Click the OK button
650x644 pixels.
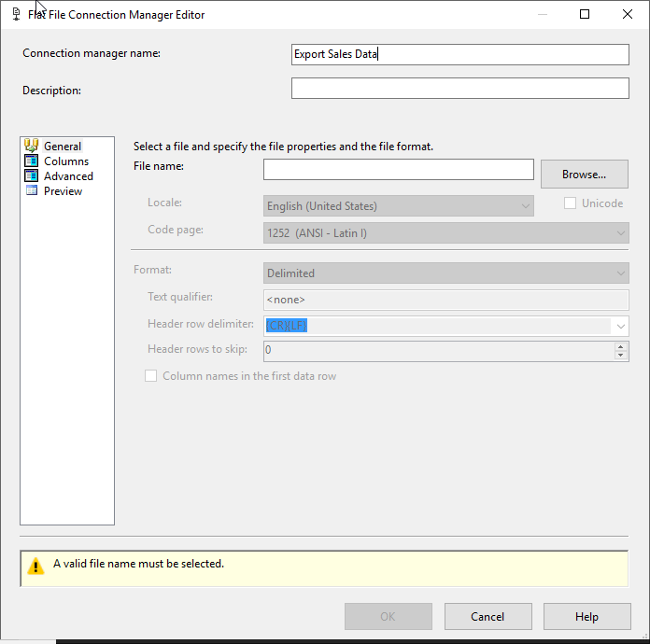[x=388, y=616]
